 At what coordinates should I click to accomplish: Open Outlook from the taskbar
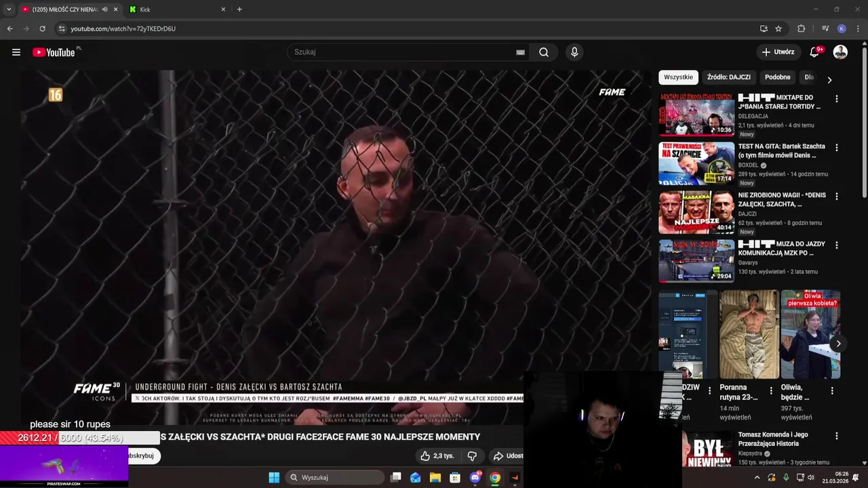tap(415, 477)
